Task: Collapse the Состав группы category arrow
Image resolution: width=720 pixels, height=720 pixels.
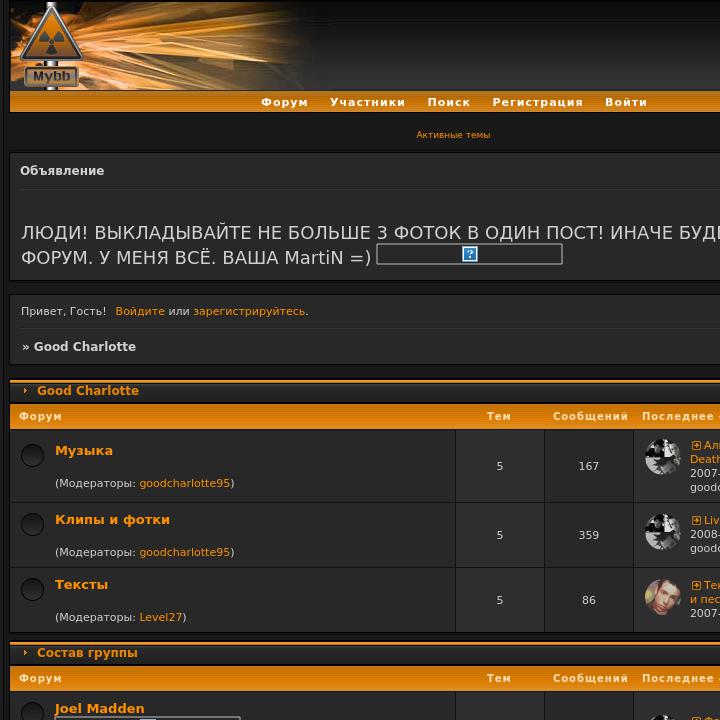Action: [25, 652]
